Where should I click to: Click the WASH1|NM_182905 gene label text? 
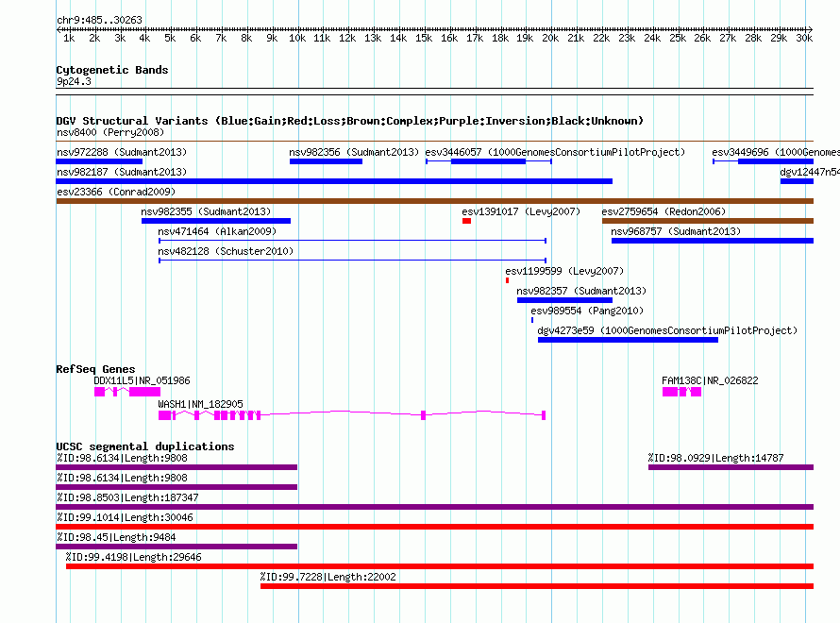[x=200, y=404]
